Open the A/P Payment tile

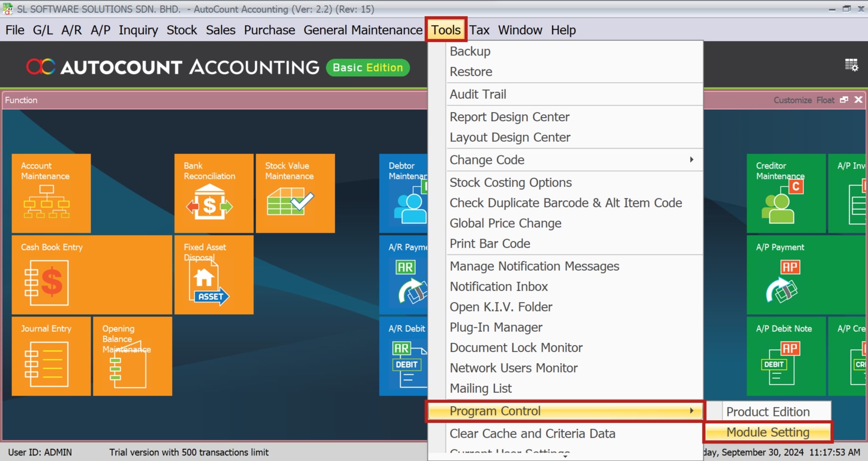787,275
